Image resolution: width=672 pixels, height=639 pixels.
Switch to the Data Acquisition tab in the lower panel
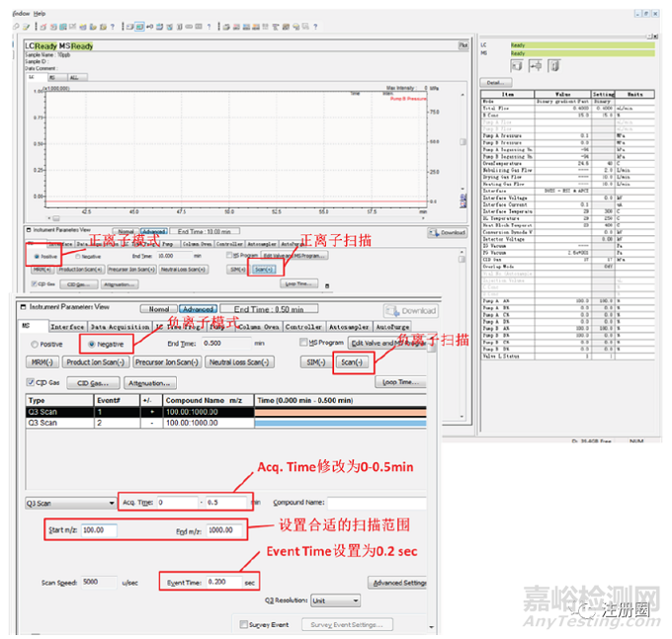click(x=120, y=326)
